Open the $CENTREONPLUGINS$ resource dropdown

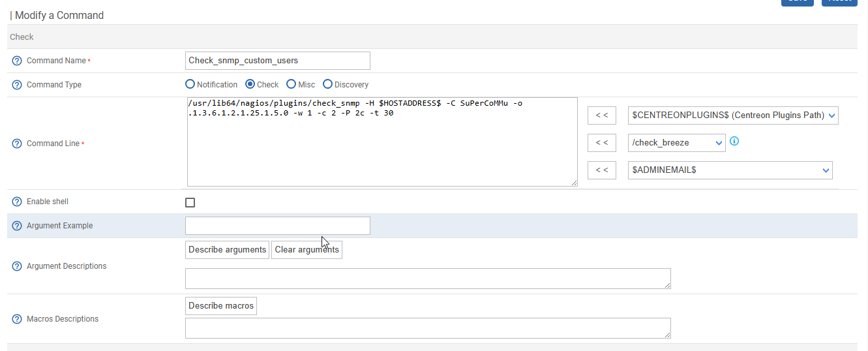tap(732, 115)
